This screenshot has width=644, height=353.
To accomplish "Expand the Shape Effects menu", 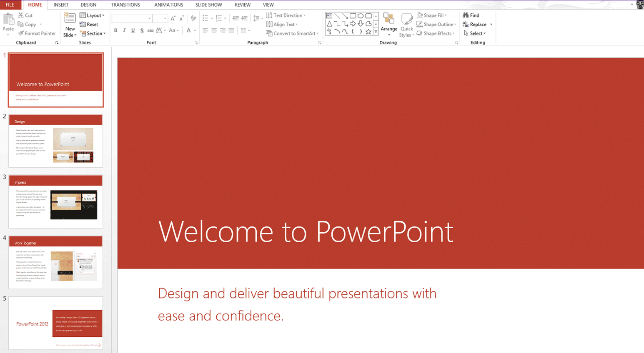I will click(x=436, y=33).
